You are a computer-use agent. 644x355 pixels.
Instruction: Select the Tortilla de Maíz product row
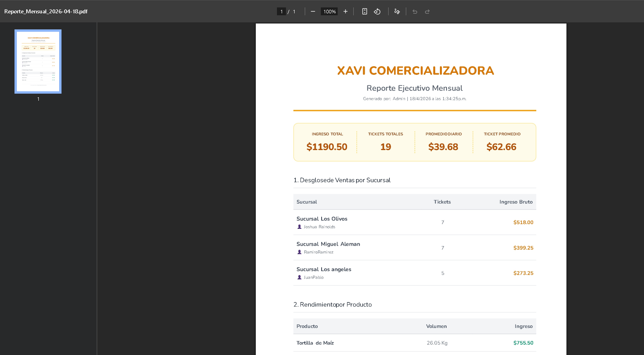click(x=315, y=343)
